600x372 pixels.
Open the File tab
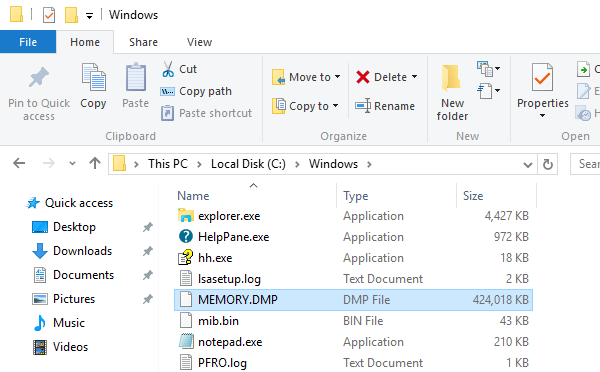28,42
